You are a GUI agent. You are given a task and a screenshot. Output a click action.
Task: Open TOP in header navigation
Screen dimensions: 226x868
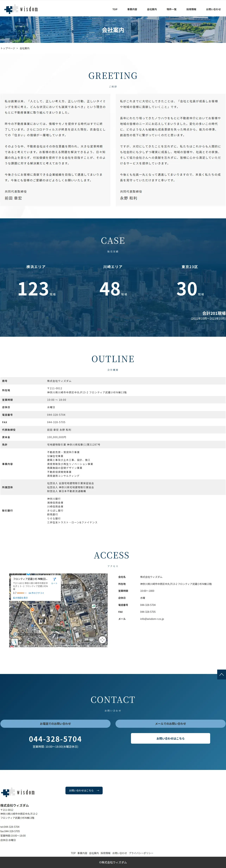(115, 9)
